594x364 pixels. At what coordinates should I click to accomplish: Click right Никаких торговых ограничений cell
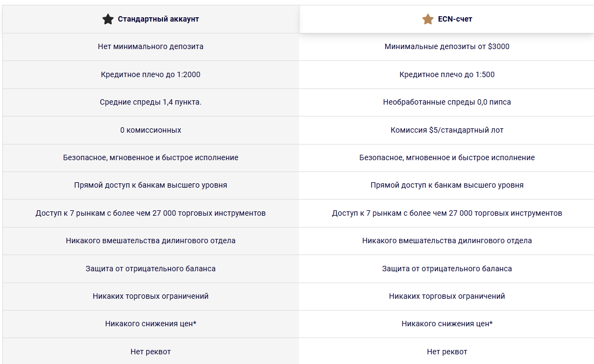pyautogui.click(x=447, y=296)
